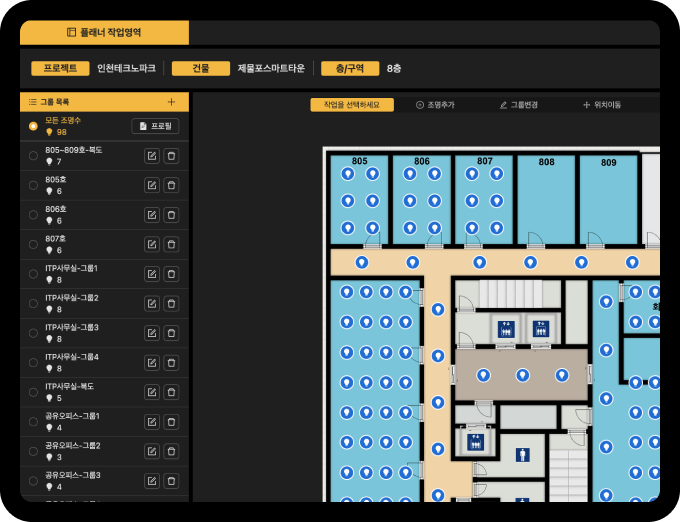Click the plus icon to add a group
Screen dimensions: 680x522
tap(171, 102)
